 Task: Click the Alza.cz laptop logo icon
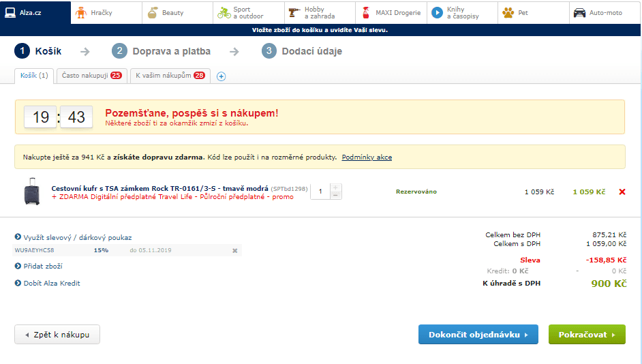pos(11,12)
